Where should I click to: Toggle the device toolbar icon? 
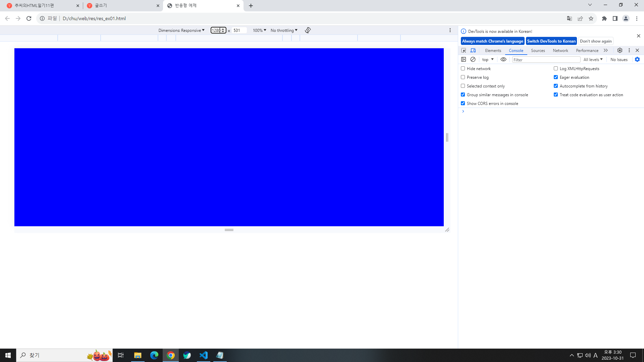(x=473, y=50)
